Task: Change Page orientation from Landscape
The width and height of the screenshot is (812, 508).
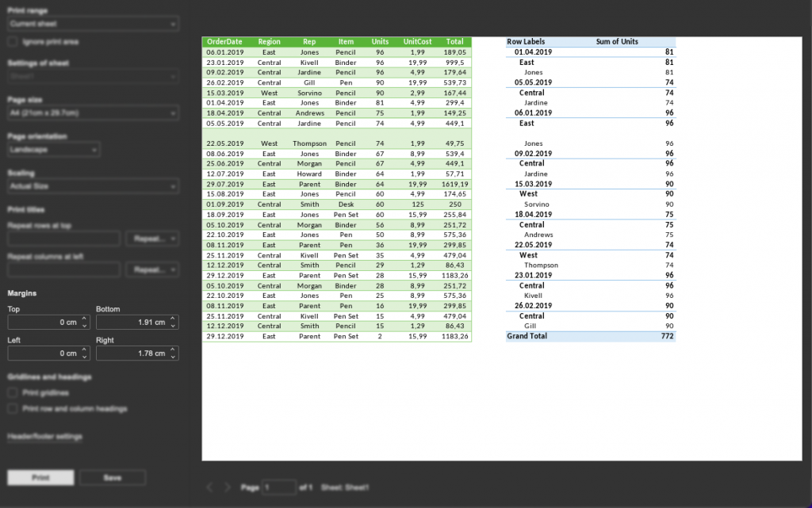Action: point(52,149)
